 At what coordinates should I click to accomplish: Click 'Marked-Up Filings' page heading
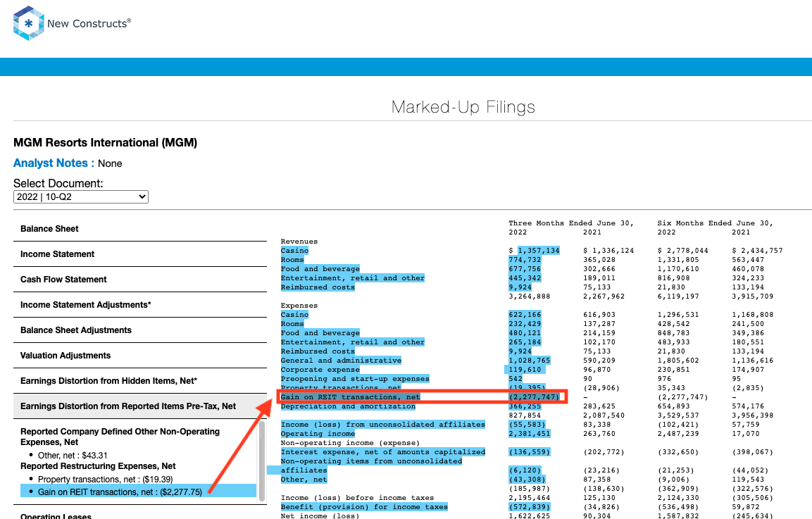click(x=463, y=107)
